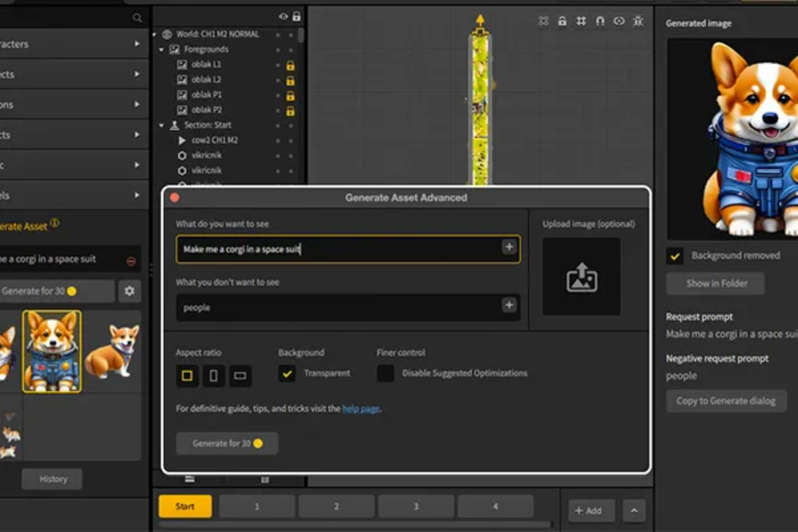Unlock the oblak L2 layer padlock
The image size is (798, 532).
[x=290, y=80]
